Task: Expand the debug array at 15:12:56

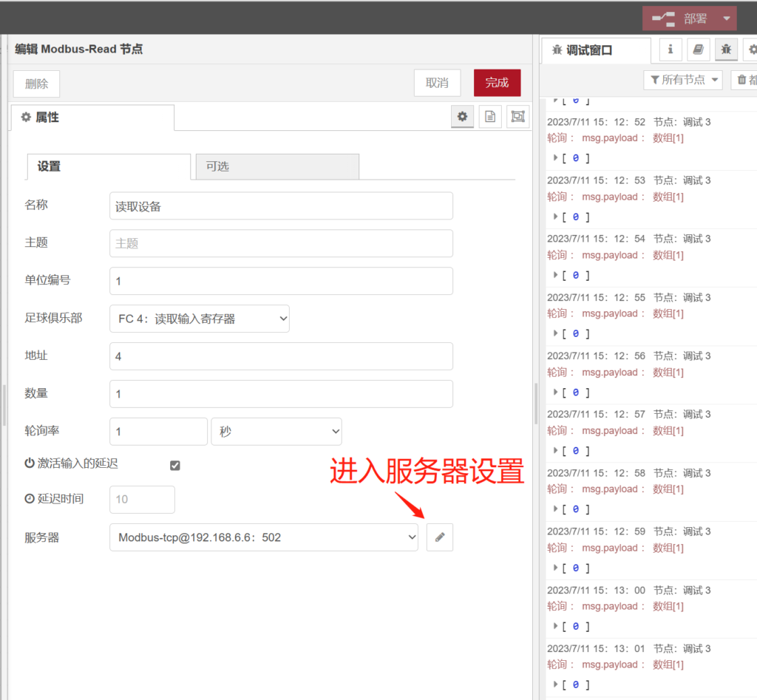Action: (x=555, y=393)
